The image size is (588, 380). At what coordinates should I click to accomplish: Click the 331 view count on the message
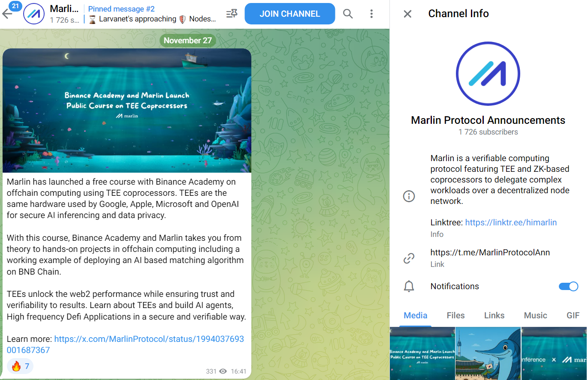click(x=211, y=371)
